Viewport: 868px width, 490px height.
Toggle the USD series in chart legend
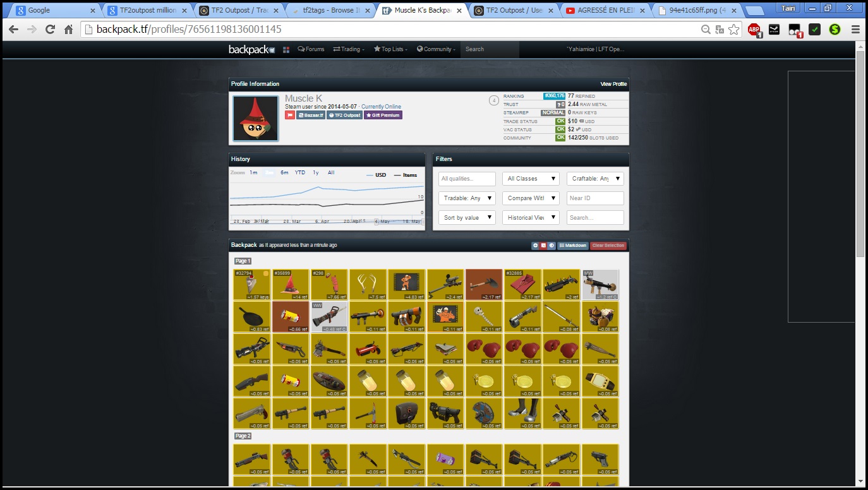[376, 175]
